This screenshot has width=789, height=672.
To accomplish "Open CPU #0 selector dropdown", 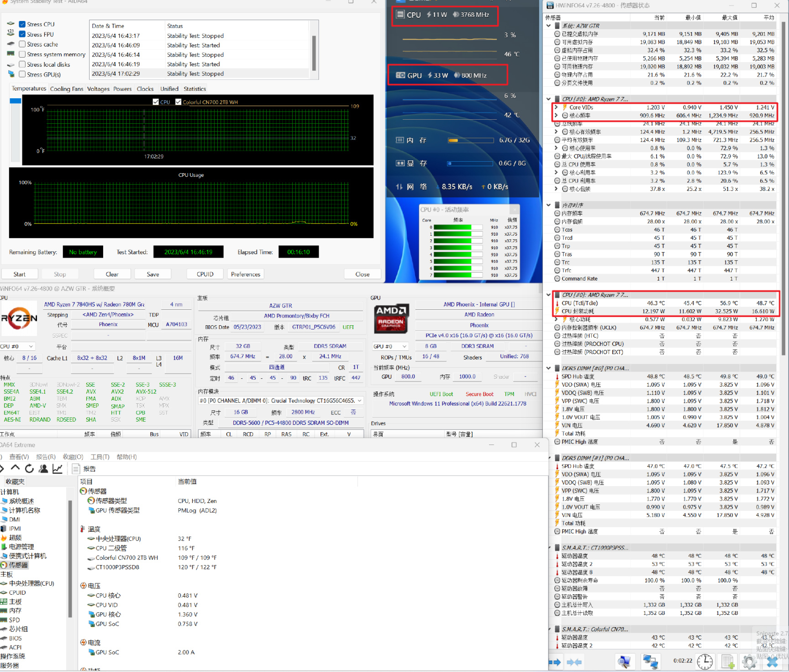I will [18, 346].
